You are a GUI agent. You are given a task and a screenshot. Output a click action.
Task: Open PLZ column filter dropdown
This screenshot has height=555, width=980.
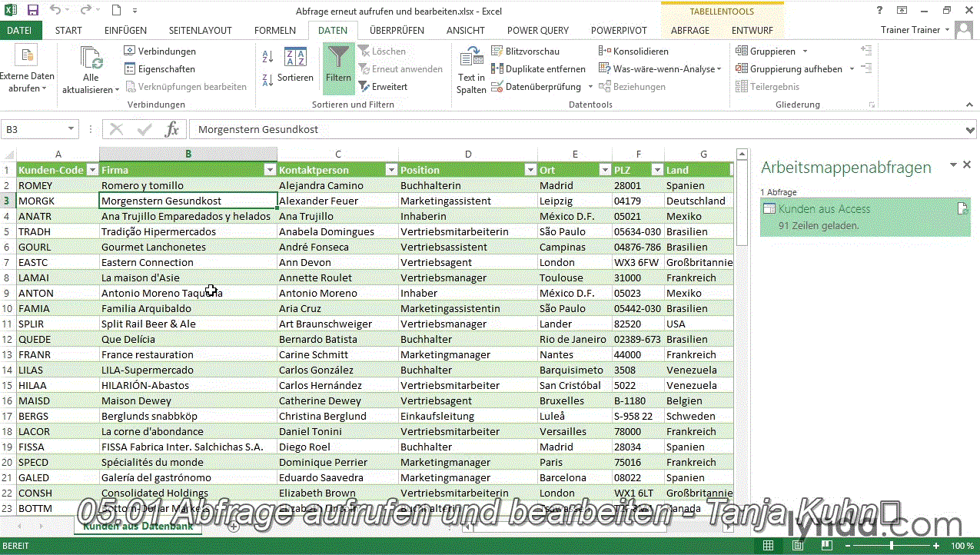tap(657, 170)
